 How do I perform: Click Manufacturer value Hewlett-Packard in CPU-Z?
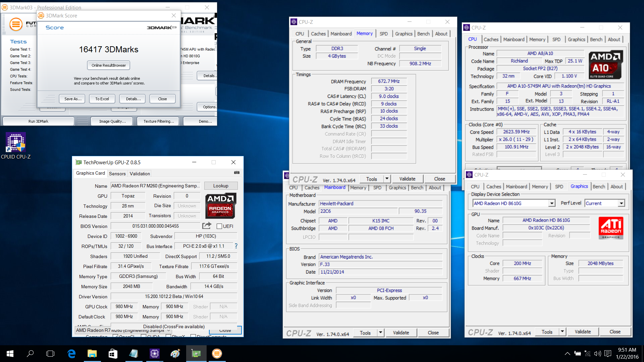click(380, 203)
